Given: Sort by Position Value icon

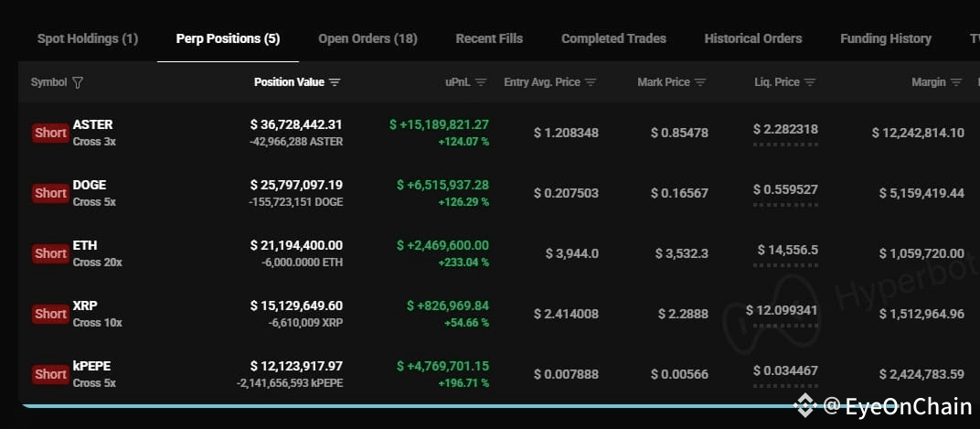Looking at the screenshot, I should click(x=335, y=82).
